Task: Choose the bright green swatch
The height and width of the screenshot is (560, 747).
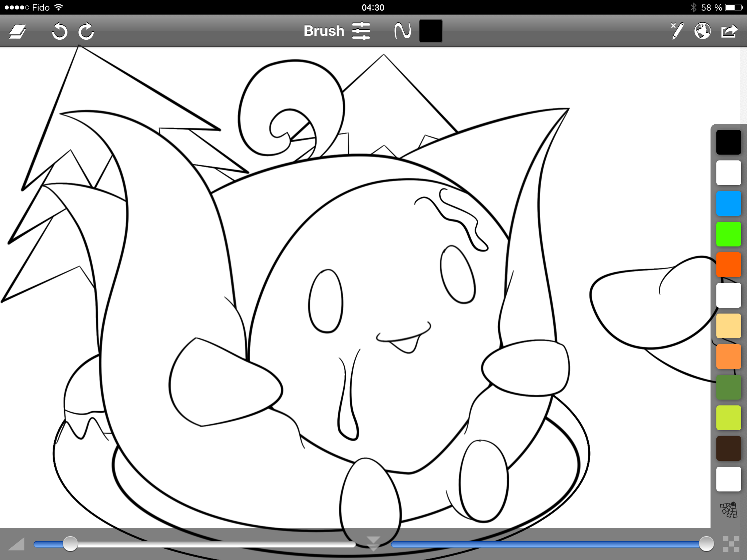Action: (x=729, y=234)
